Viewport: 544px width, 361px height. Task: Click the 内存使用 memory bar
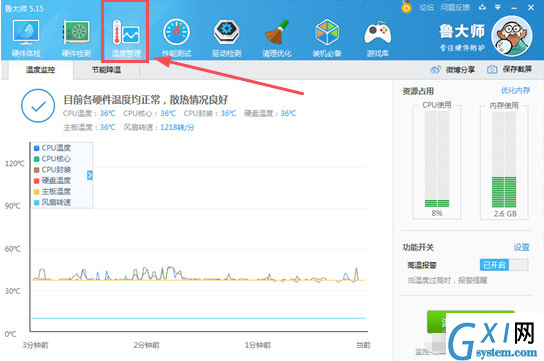point(504,159)
